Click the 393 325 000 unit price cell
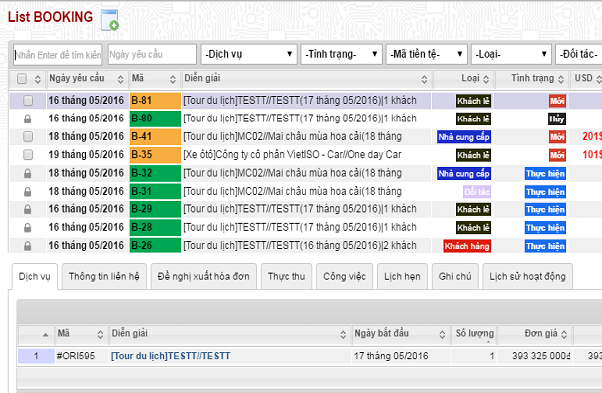 [x=541, y=356]
